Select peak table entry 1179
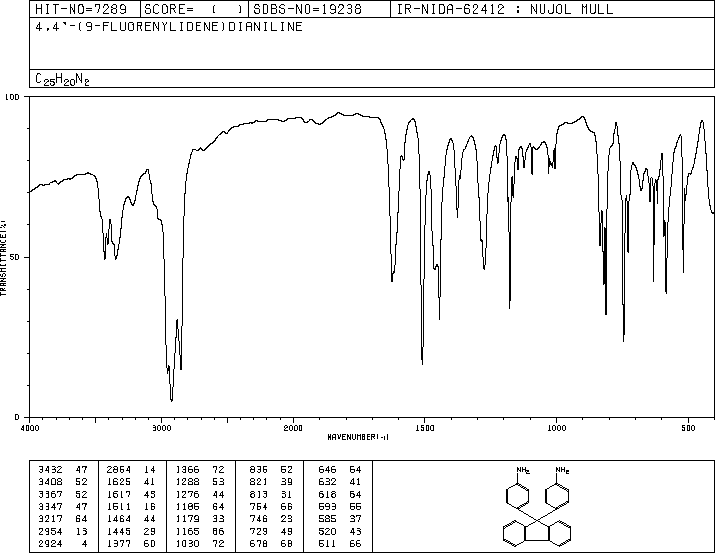Image resolution: width=715 pixels, height=553 pixels. (x=200, y=519)
